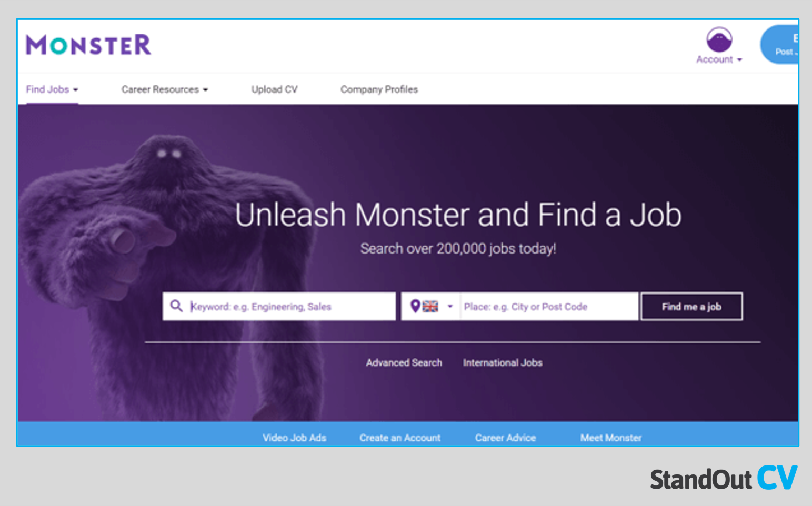Viewport: 812px width, 506px height.
Task: Click the 'Unleash Monster and Find a Job' heading
Action: click(458, 215)
